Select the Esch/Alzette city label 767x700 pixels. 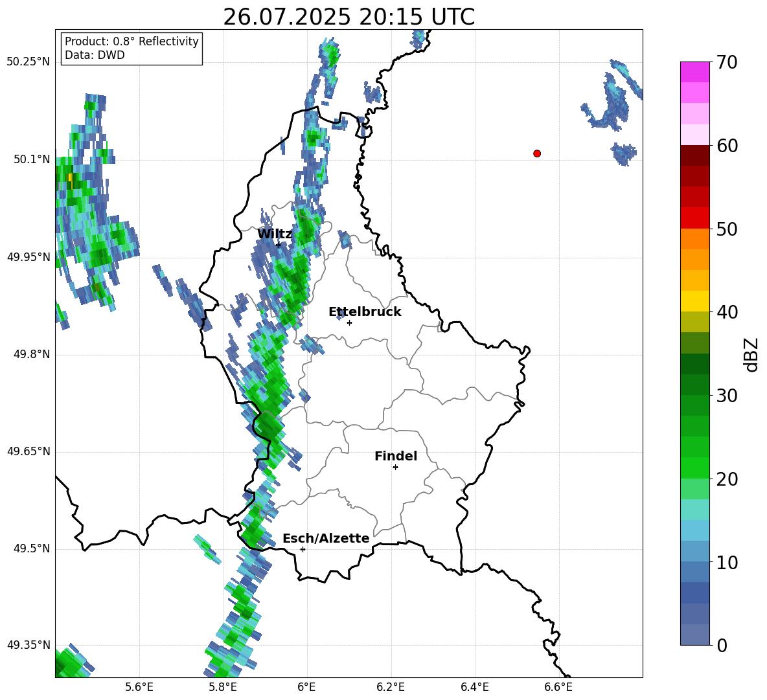pos(326,538)
